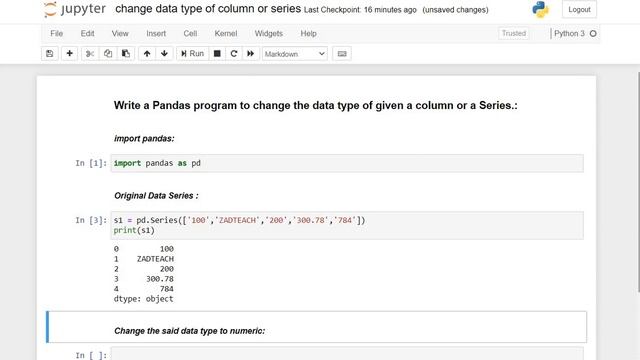Save and checkpoint the notebook
The height and width of the screenshot is (360, 640).
(50, 54)
